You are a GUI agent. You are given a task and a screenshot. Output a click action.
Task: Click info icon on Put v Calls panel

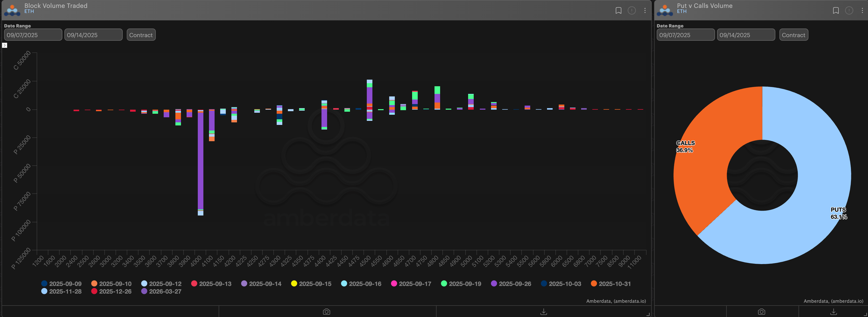click(x=849, y=10)
